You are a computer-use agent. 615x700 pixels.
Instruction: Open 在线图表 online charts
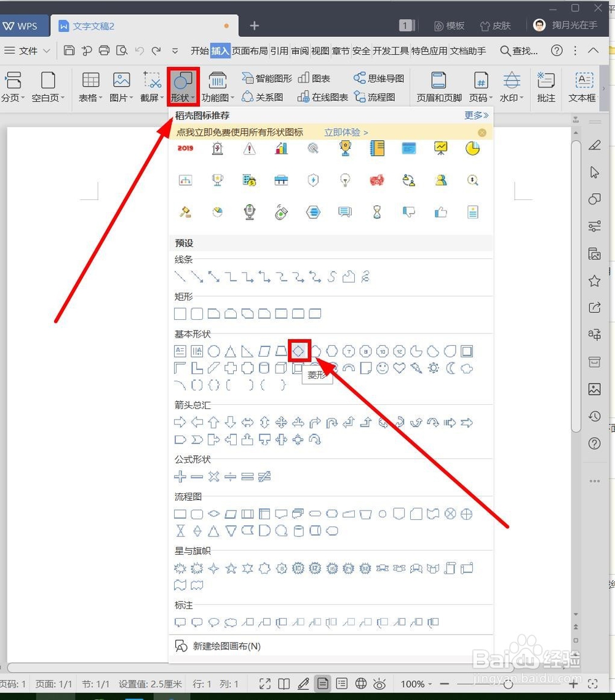[323, 97]
